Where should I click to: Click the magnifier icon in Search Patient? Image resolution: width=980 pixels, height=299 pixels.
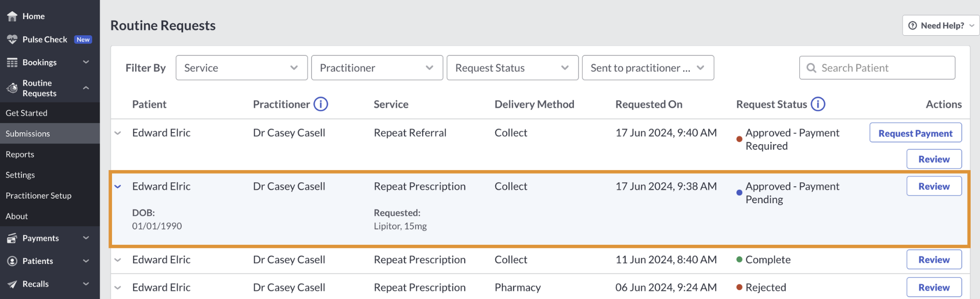click(x=811, y=68)
